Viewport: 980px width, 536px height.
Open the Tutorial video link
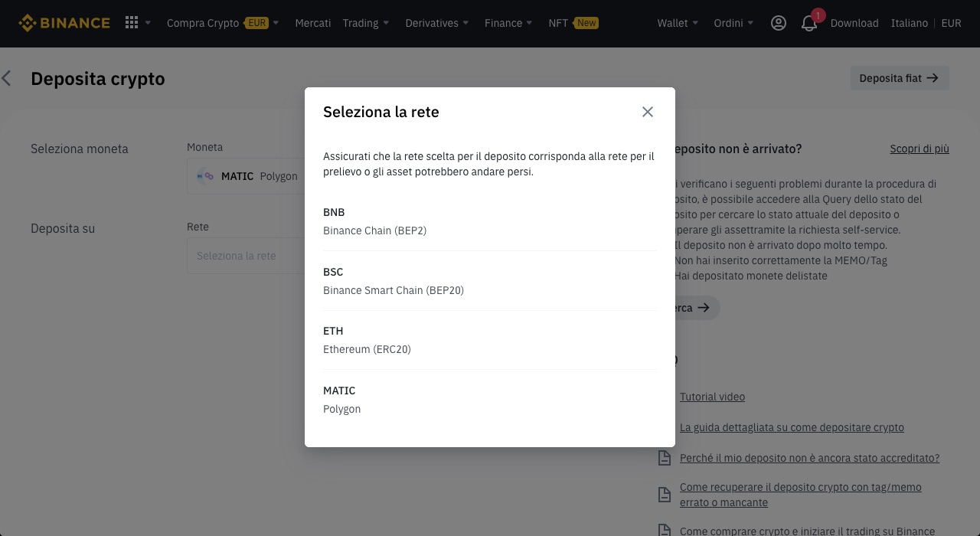pyautogui.click(x=712, y=397)
